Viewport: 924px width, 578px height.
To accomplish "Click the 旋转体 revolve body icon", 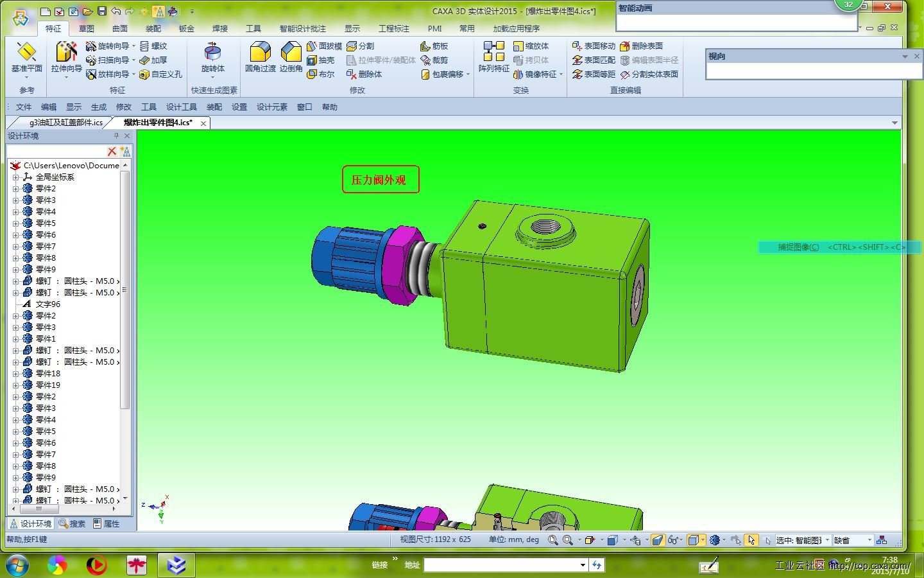I will click(x=212, y=54).
